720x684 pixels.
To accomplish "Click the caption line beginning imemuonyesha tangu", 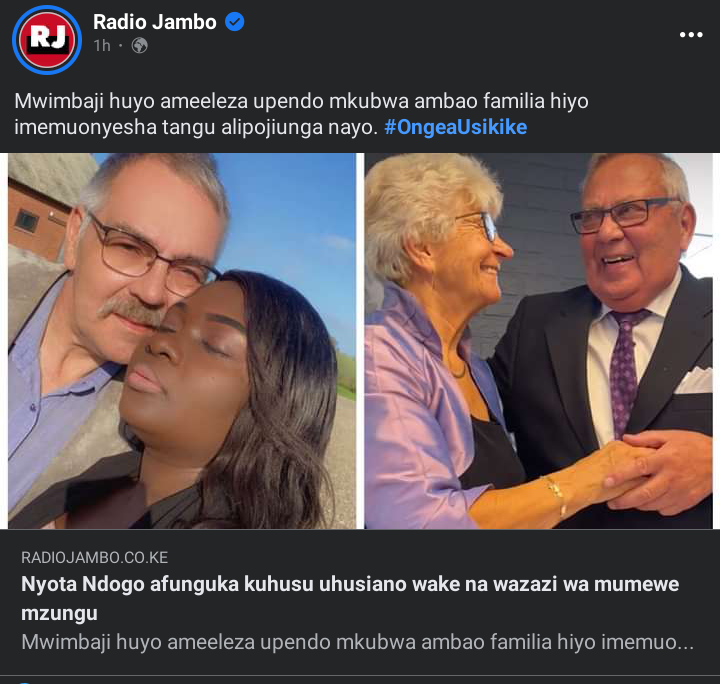I will coord(196,127).
